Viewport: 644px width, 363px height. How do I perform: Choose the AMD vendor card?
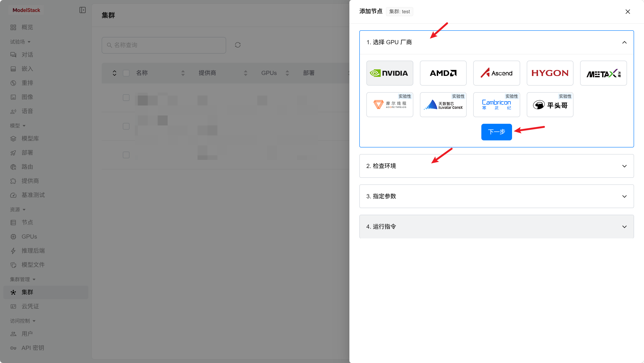[443, 73]
